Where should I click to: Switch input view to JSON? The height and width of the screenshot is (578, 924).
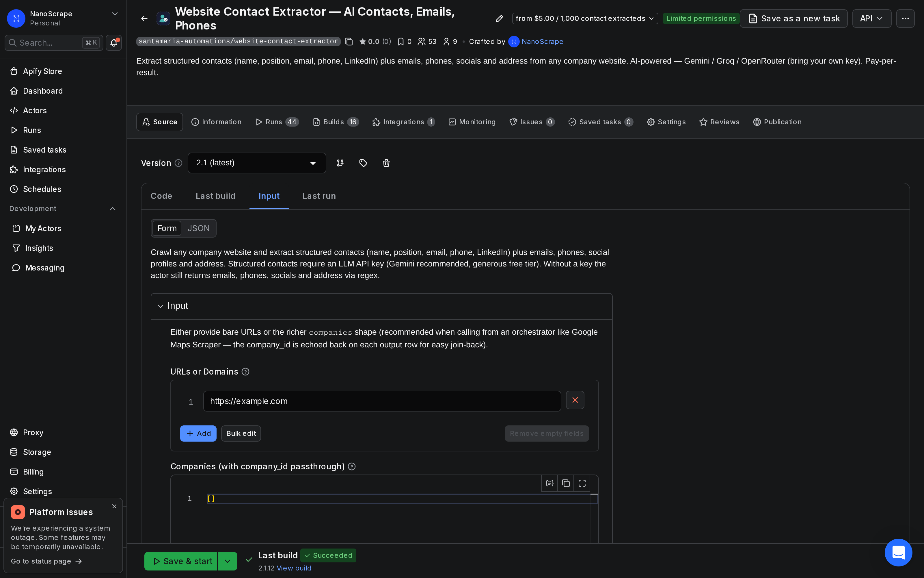pyautogui.click(x=199, y=228)
